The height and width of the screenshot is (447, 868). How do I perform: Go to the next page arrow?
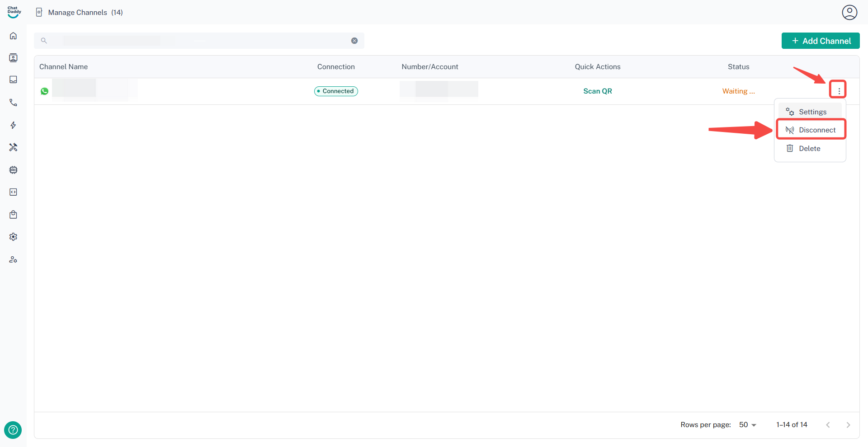848,425
